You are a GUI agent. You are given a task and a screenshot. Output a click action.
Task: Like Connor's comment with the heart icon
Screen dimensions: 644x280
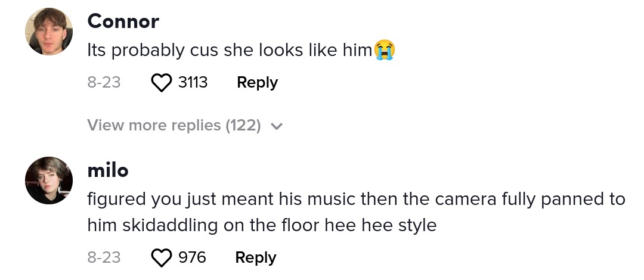pos(161,83)
